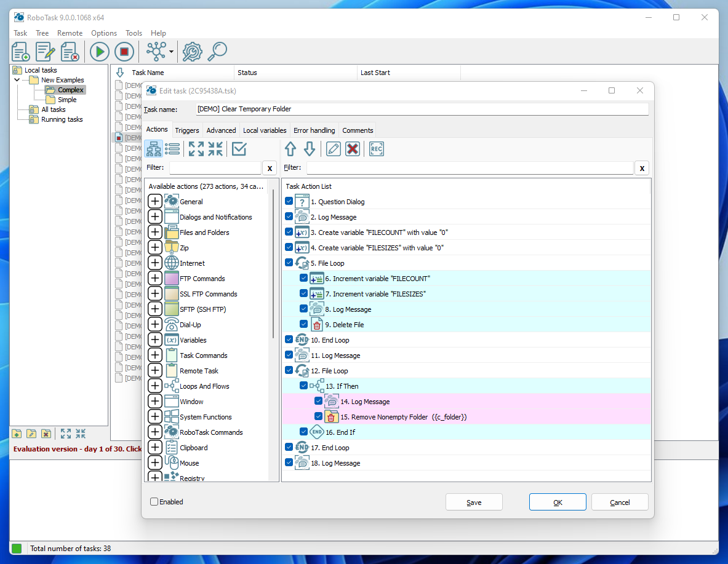This screenshot has width=728, height=564.
Task: Open the settings gear-wrench toolbar icon
Action: click(x=192, y=52)
